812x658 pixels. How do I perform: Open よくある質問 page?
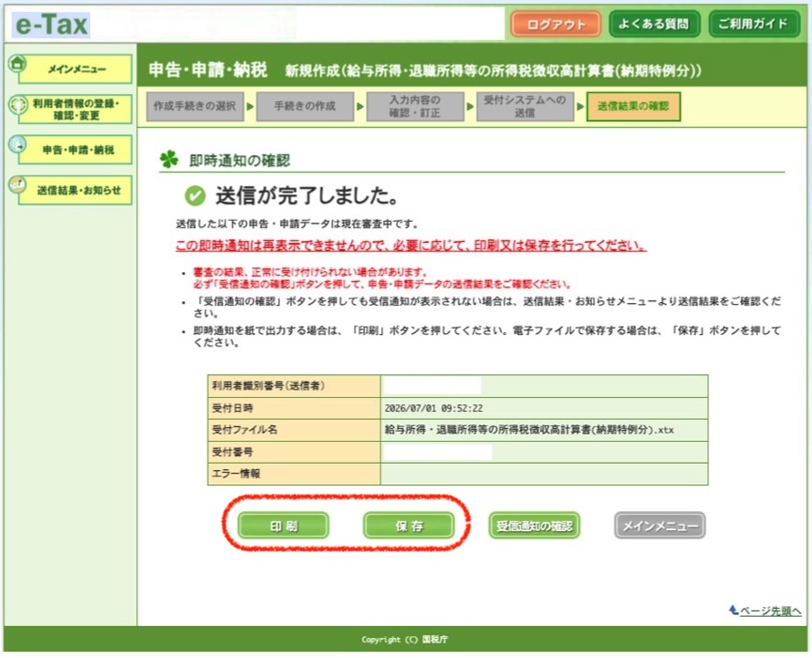point(654,24)
